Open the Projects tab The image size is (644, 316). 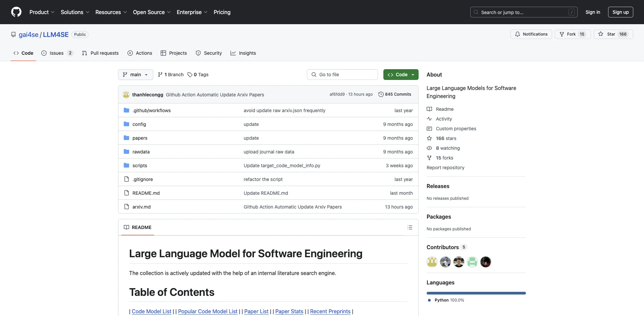coord(174,53)
